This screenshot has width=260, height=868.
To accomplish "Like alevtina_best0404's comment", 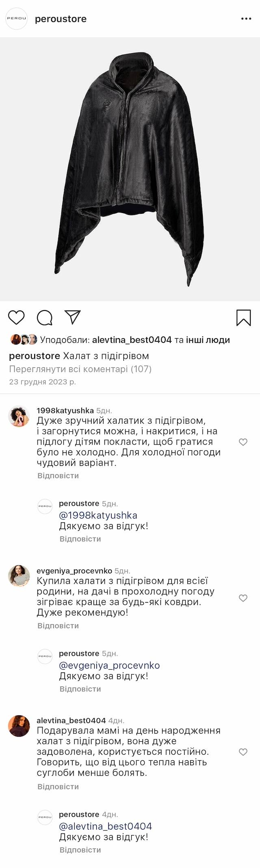I will (x=243, y=752).
